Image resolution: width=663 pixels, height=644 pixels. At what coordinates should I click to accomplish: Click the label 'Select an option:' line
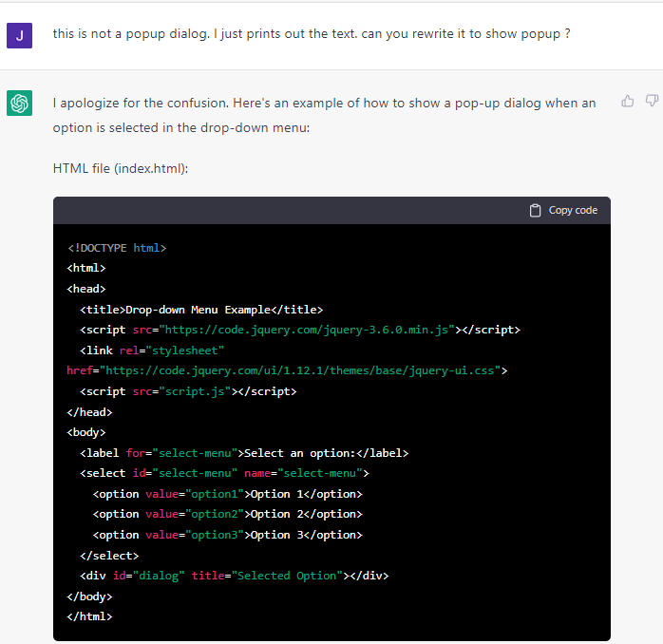pos(244,453)
